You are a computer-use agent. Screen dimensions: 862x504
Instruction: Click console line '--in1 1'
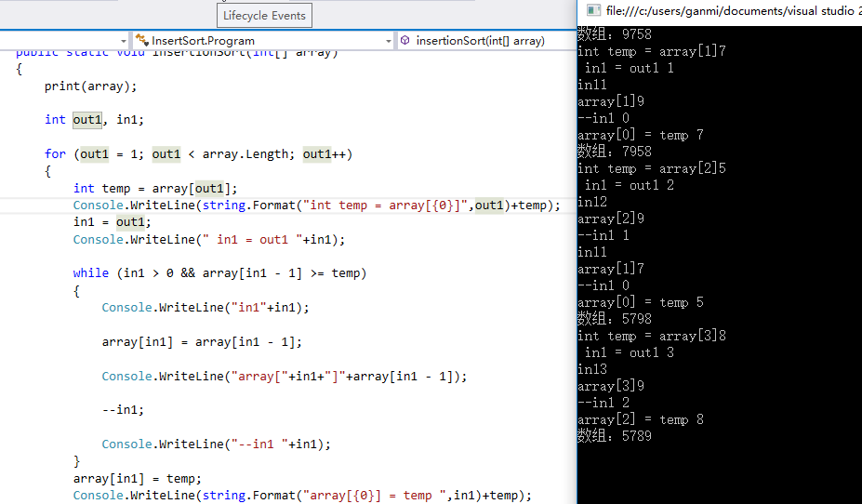pyautogui.click(x=603, y=236)
